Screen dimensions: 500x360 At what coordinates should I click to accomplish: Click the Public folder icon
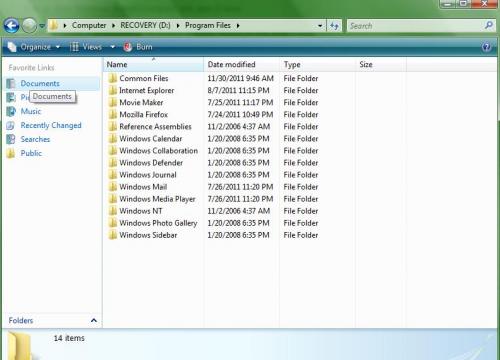11,153
